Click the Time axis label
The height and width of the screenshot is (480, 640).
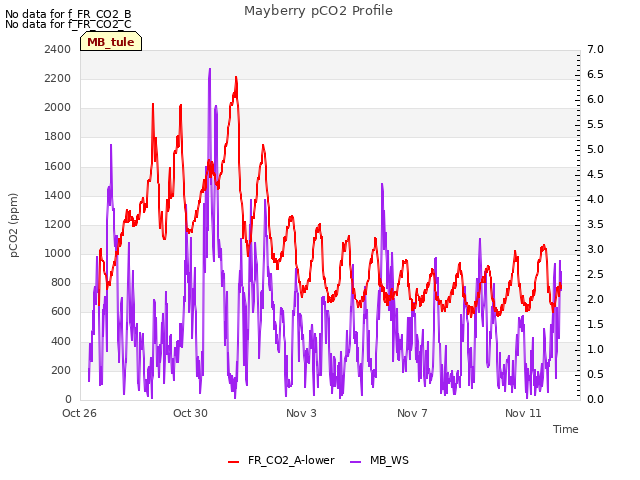[565, 429]
